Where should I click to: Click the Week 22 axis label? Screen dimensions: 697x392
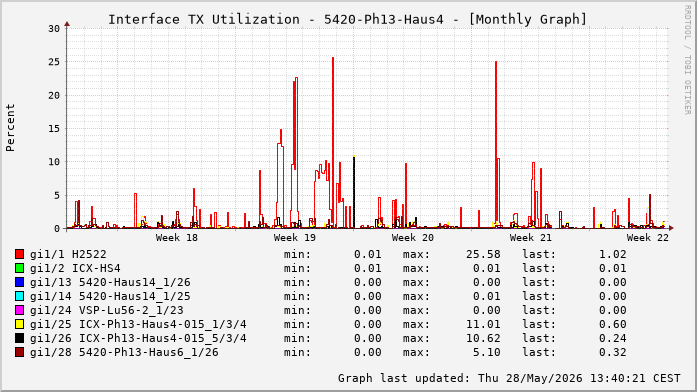pos(648,238)
